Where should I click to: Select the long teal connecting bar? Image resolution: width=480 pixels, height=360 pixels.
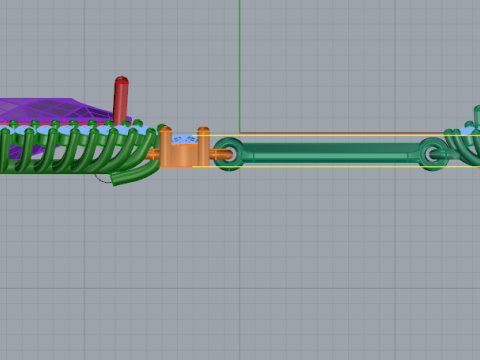pyautogui.click(x=330, y=153)
